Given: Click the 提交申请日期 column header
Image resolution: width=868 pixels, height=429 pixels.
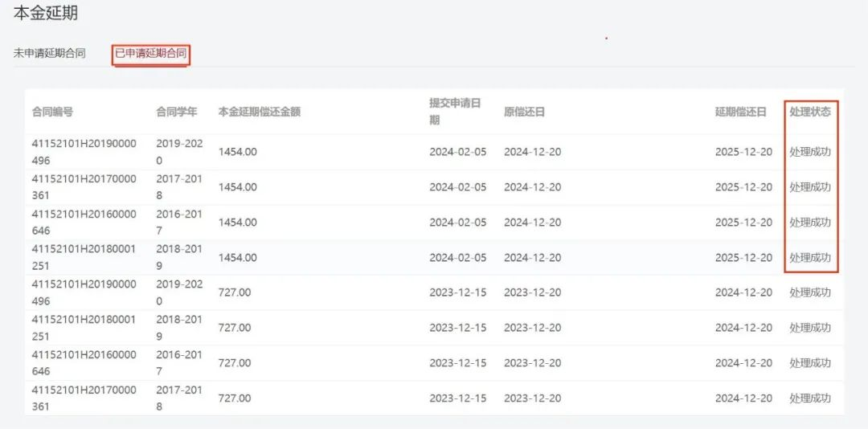Looking at the screenshot, I should [455, 112].
